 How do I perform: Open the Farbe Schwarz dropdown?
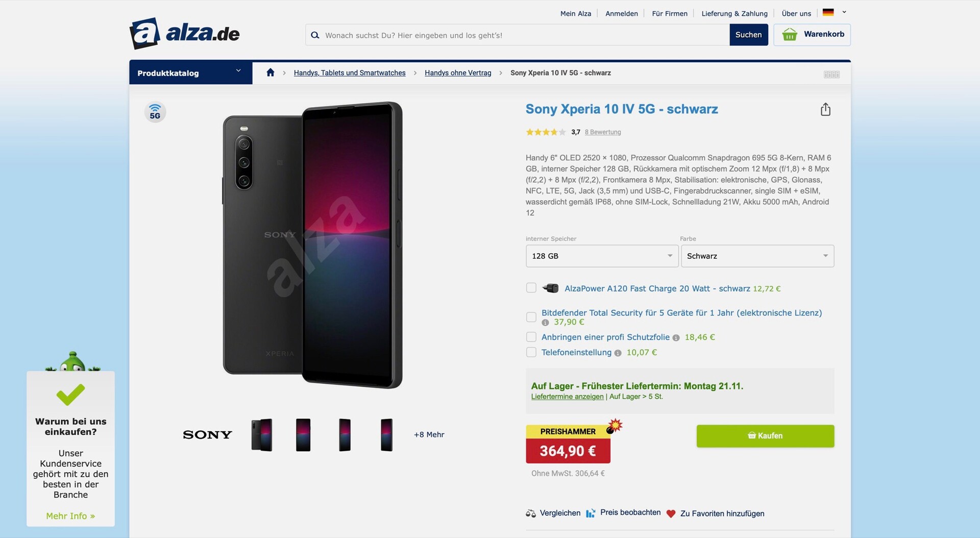tap(757, 256)
